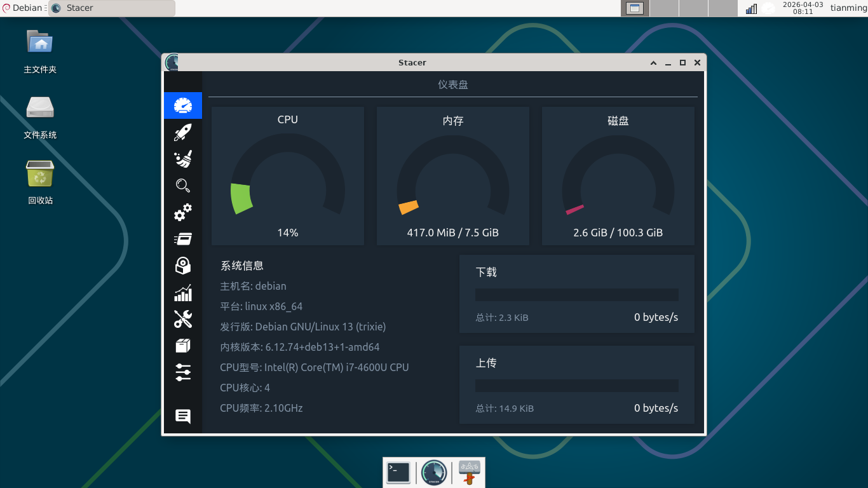Show the Resources chart icon
The width and height of the screenshot is (868, 488).
click(x=183, y=293)
